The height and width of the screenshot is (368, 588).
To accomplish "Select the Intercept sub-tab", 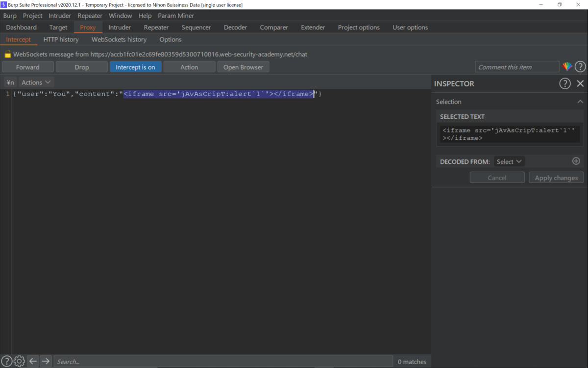I will [x=18, y=39].
